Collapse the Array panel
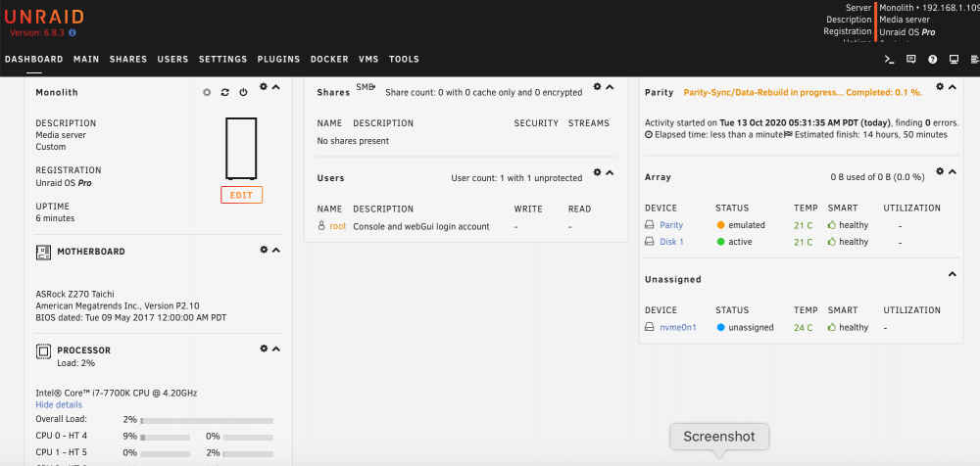 (x=953, y=171)
